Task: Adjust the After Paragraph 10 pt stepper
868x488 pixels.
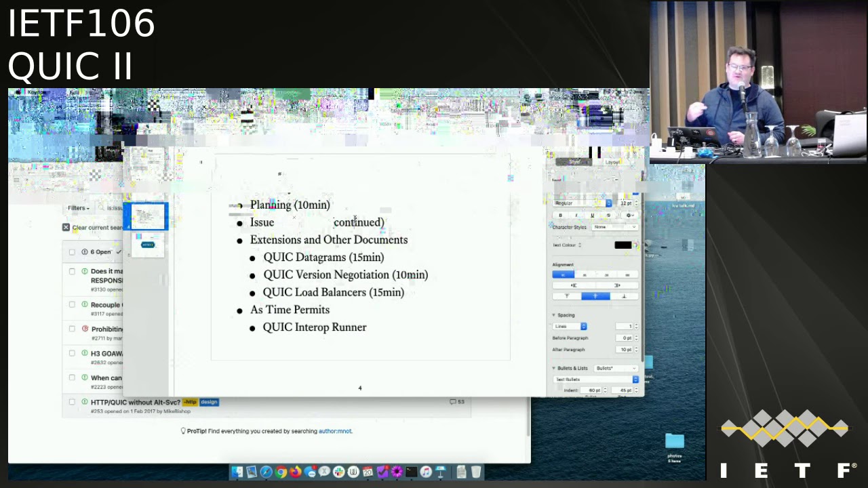Action: (637, 349)
